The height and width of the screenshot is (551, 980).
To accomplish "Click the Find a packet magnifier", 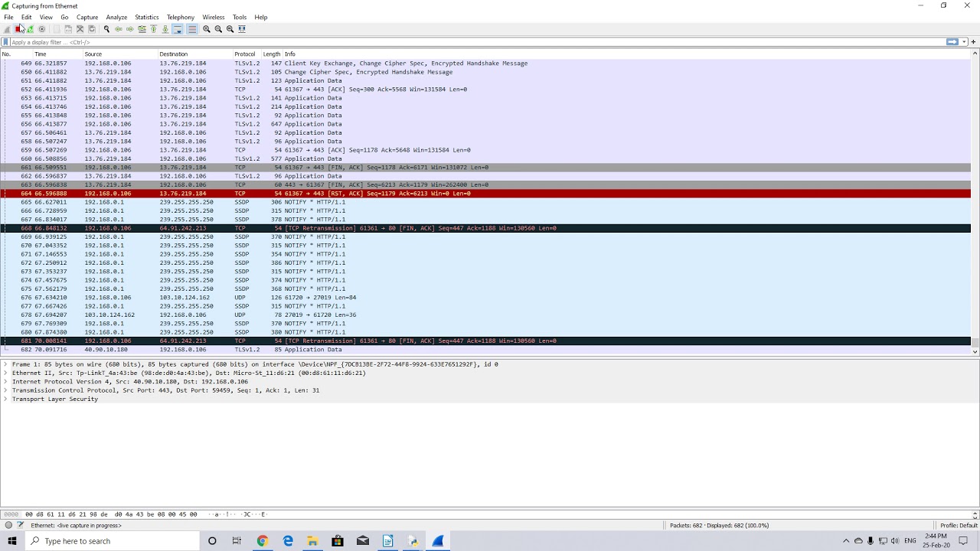I will (x=106, y=29).
